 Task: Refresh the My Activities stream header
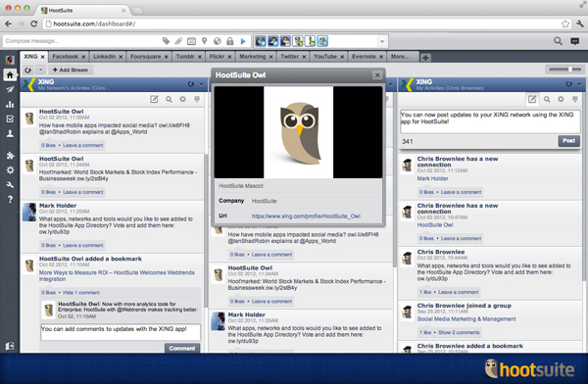[x=568, y=84]
